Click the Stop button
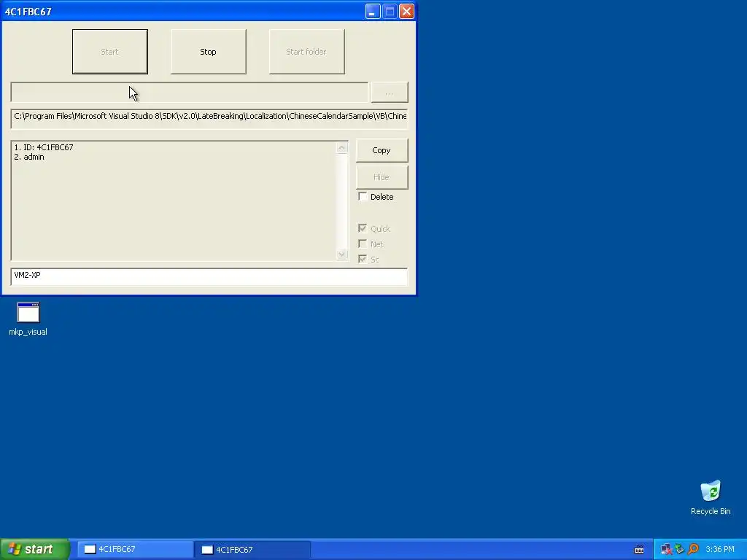Screen dimensions: 747x560 point(208,52)
